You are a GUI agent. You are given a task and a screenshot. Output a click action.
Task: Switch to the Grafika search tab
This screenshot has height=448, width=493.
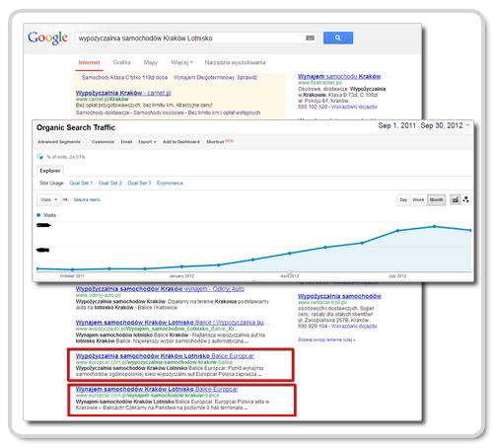(x=121, y=62)
